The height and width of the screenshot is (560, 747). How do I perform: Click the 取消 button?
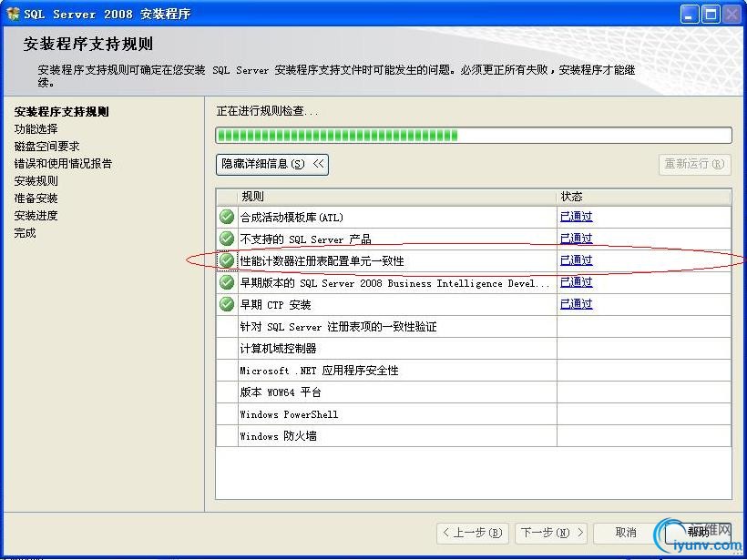pyautogui.click(x=626, y=533)
